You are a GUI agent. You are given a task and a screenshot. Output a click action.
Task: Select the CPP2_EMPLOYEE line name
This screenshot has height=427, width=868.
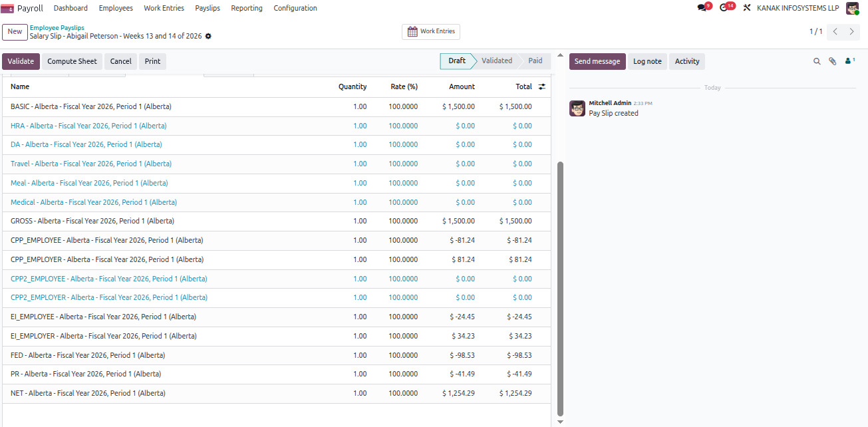[109, 279]
